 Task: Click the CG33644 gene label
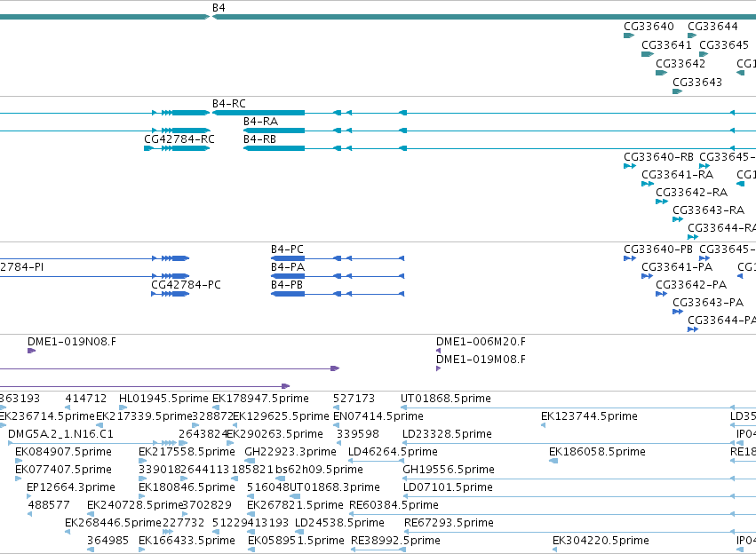point(712,27)
